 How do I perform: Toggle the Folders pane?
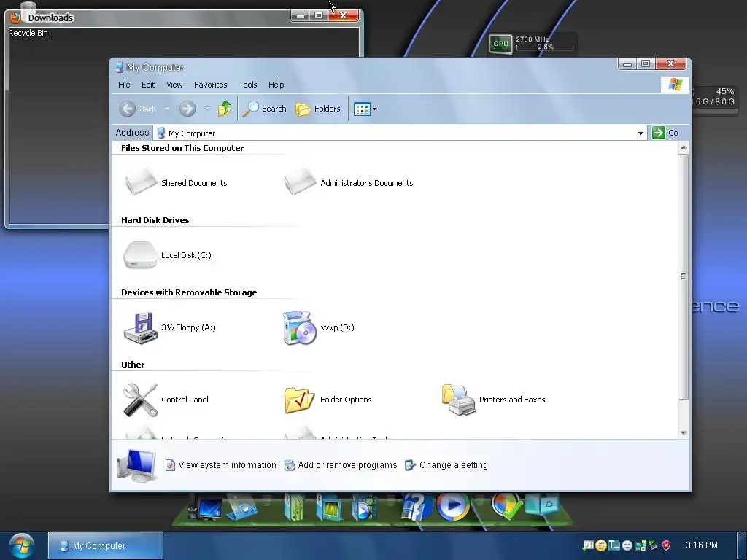click(318, 109)
